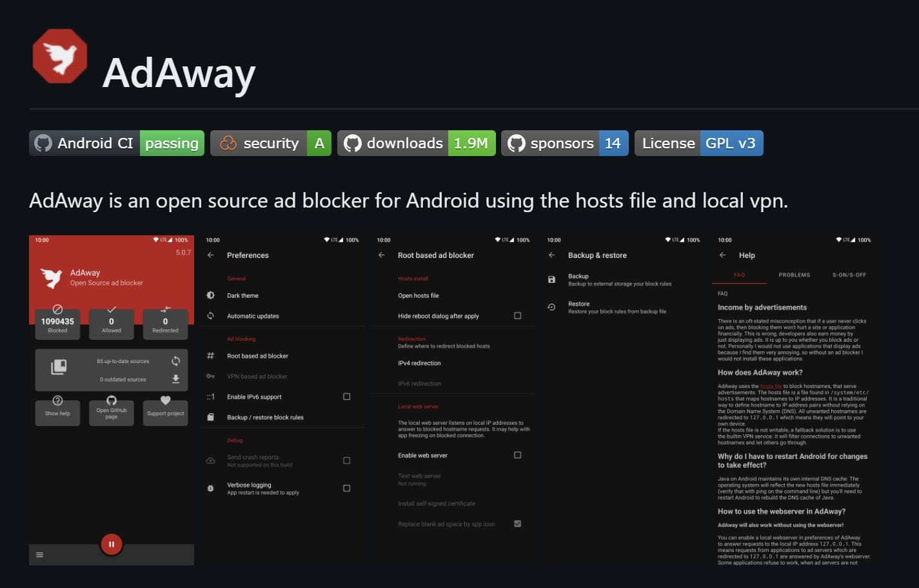Viewport: 919px width, 588px height.
Task: Tap the Redirected 0 counter tile
Action: (165, 322)
